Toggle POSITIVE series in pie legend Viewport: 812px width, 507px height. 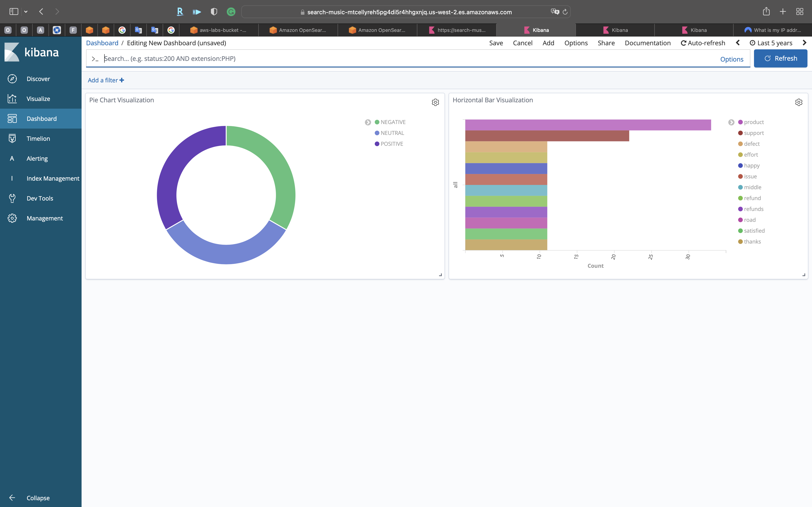point(391,144)
